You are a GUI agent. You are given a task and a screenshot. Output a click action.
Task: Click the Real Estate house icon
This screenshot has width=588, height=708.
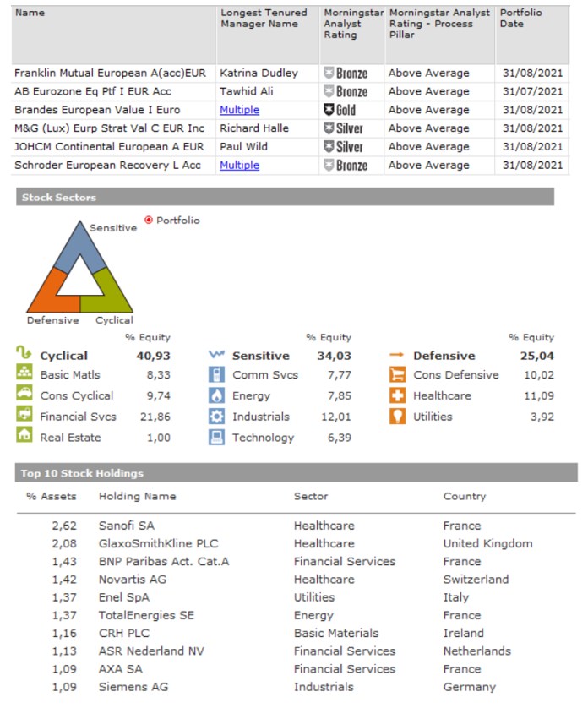24,437
